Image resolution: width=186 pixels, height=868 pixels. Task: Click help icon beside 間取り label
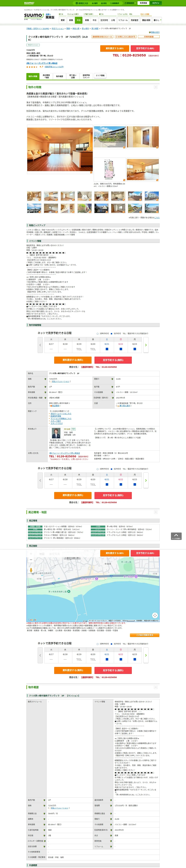112,379
